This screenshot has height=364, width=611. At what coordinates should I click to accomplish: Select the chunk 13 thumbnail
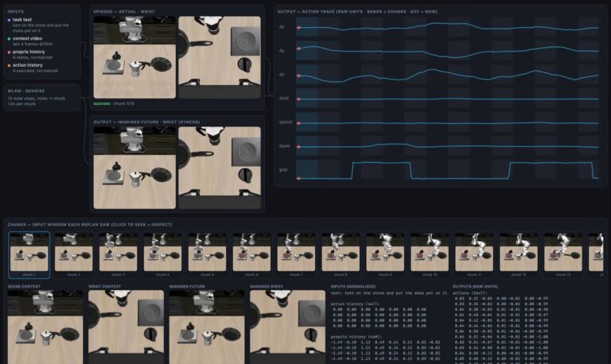coord(563,254)
